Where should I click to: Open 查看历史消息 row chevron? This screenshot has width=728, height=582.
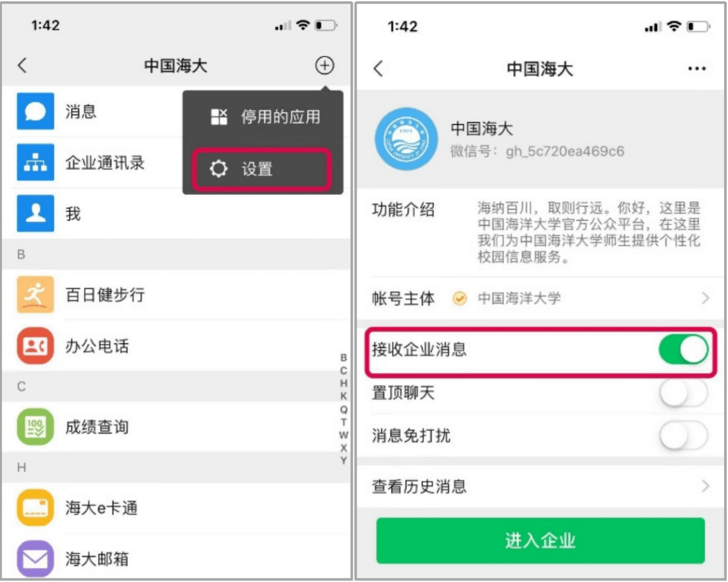tap(706, 486)
